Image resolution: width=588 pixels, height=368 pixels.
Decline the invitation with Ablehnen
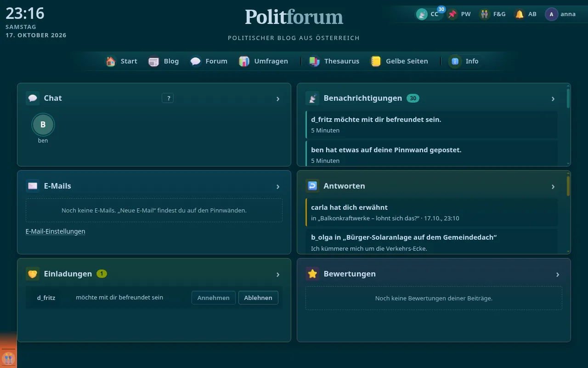click(x=258, y=298)
